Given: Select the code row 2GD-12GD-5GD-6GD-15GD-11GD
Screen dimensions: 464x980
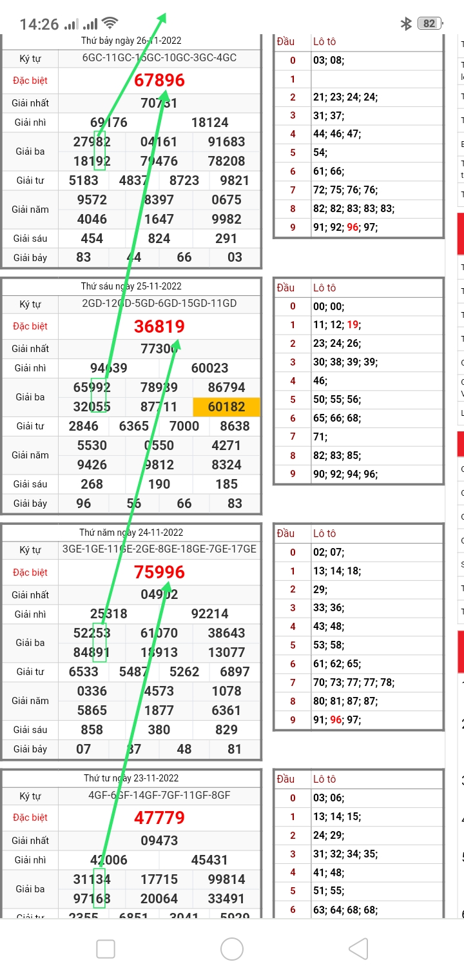Looking at the screenshot, I should tap(159, 303).
